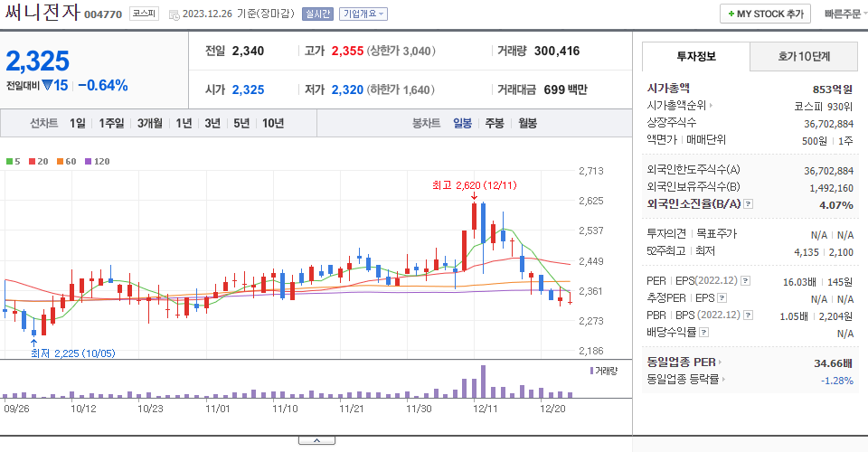Select the 1주일 line chart period
This screenshot has height=452, width=868.
pyautogui.click(x=111, y=123)
